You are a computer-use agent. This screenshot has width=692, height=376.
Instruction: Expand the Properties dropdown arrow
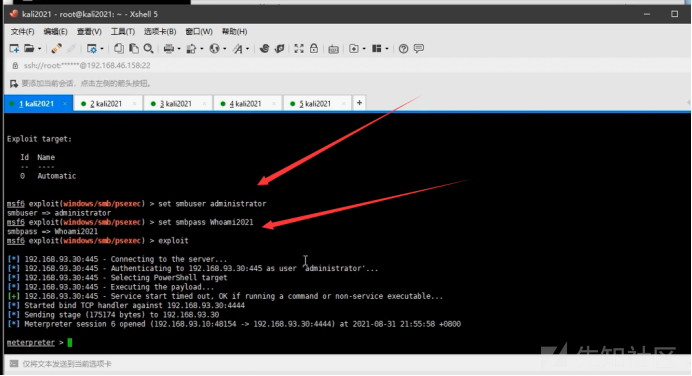click(102, 49)
